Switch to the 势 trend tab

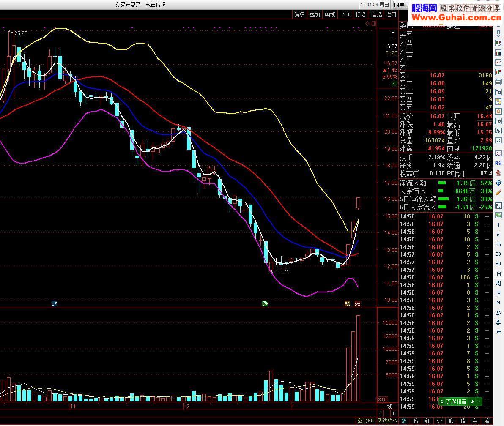click(x=439, y=421)
